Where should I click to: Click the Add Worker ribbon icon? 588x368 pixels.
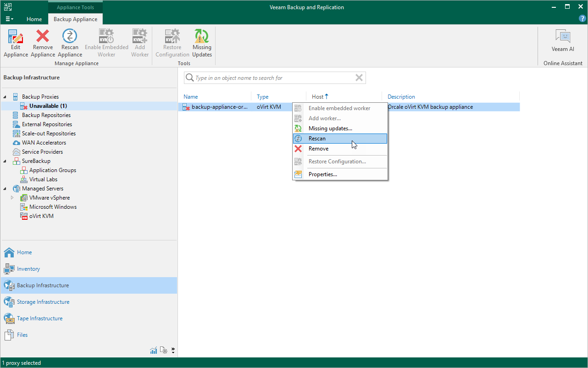[140, 43]
